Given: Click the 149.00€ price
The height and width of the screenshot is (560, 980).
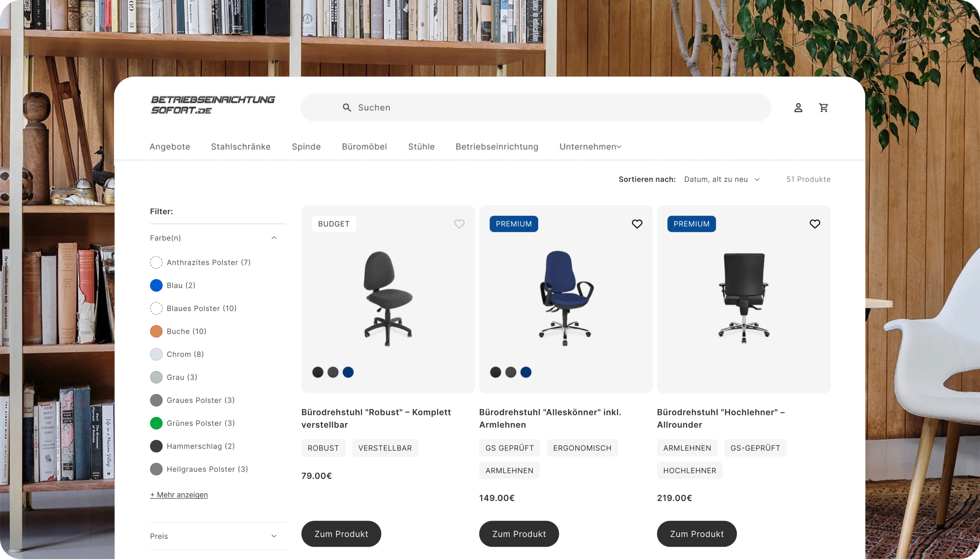Looking at the screenshot, I should point(497,498).
